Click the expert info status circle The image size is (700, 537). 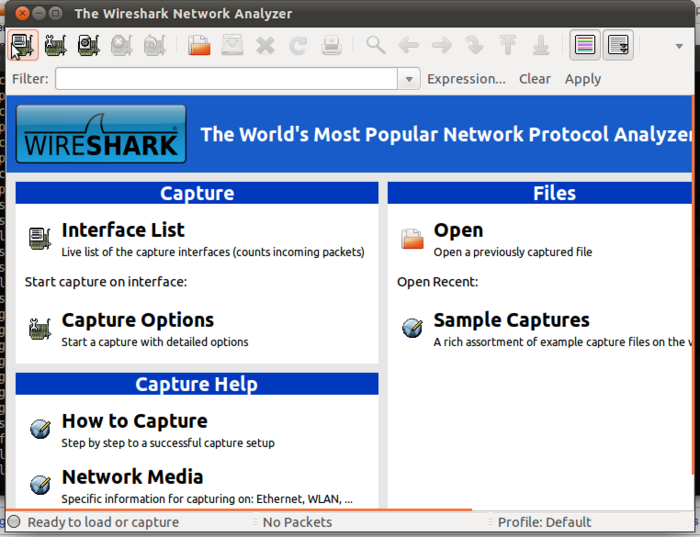[14, 521]
